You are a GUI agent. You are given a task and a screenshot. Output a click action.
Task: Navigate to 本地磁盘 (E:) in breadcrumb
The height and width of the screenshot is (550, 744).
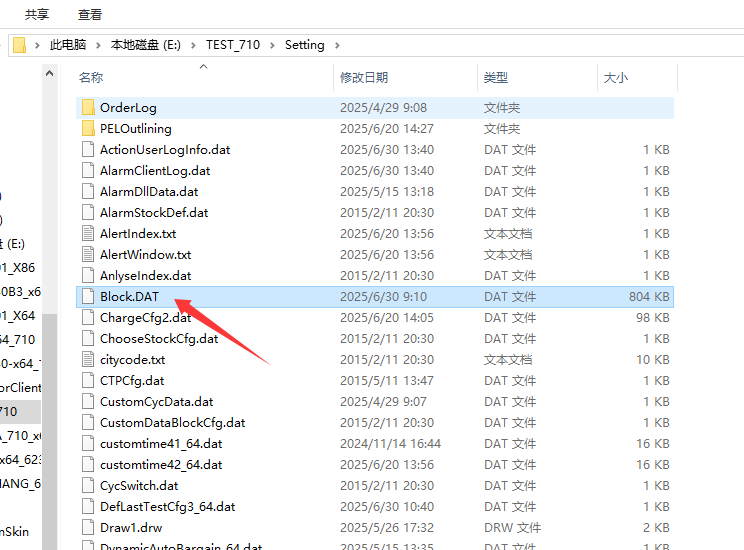pyautogui.click(x=146, y=45)
